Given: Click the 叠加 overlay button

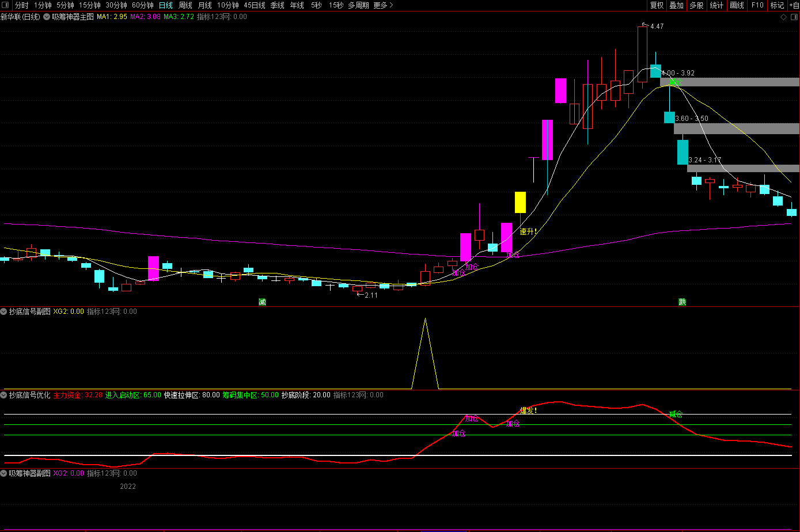Looking at the screenshot, I should coord(676,5).
